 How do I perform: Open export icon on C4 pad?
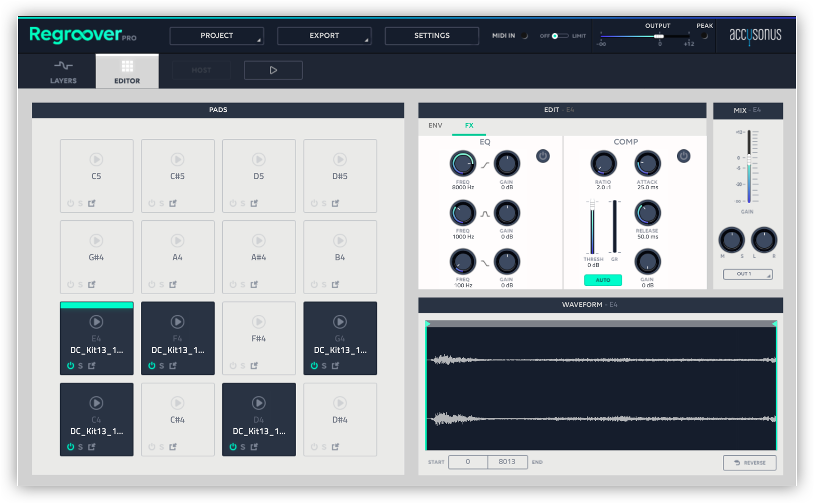pos(92,447)
